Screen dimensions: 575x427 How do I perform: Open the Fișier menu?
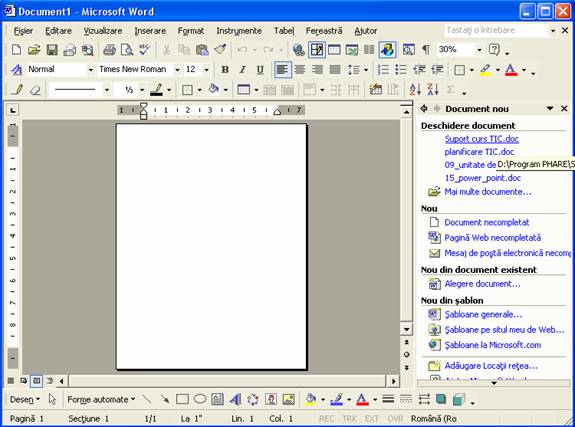point(23,31)
